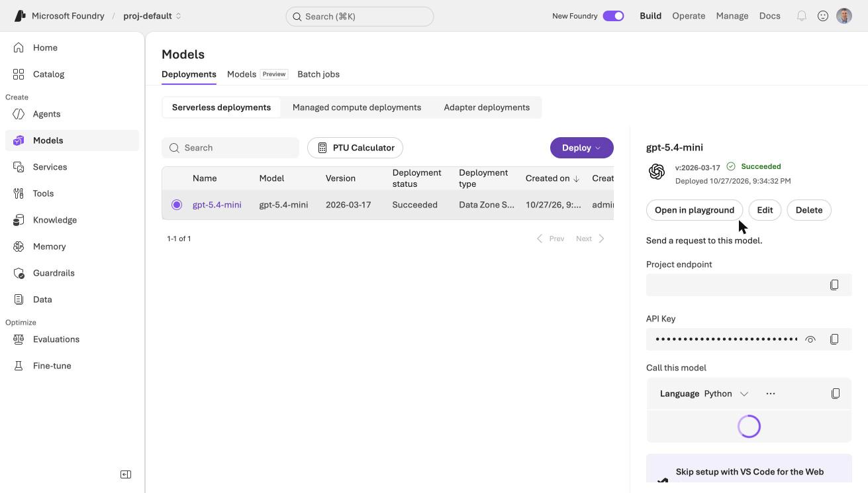Image resolution: width=868 pixels, height=493 pixels.
Task: Open the Catalog grid icon
Action: (19, 74)
